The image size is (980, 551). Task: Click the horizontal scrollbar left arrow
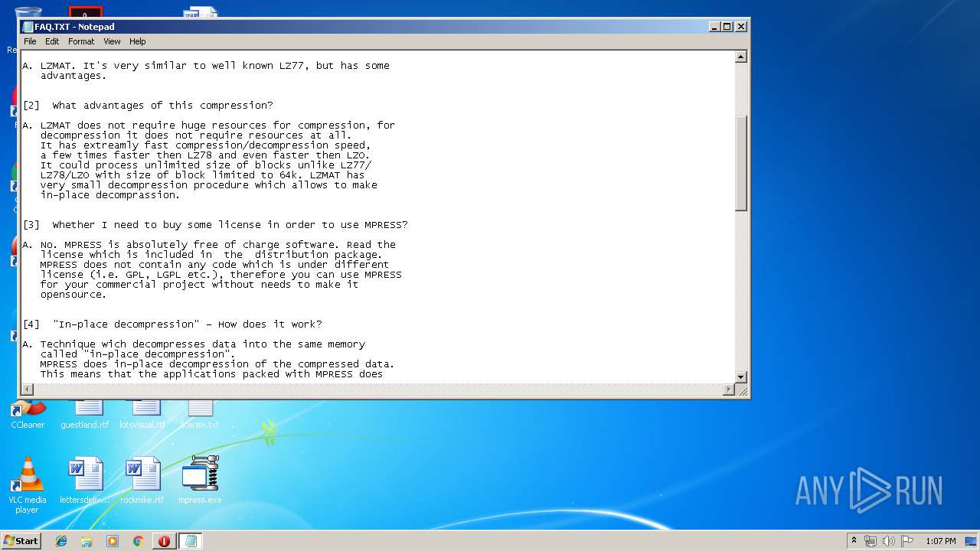[x=28, y=390]
